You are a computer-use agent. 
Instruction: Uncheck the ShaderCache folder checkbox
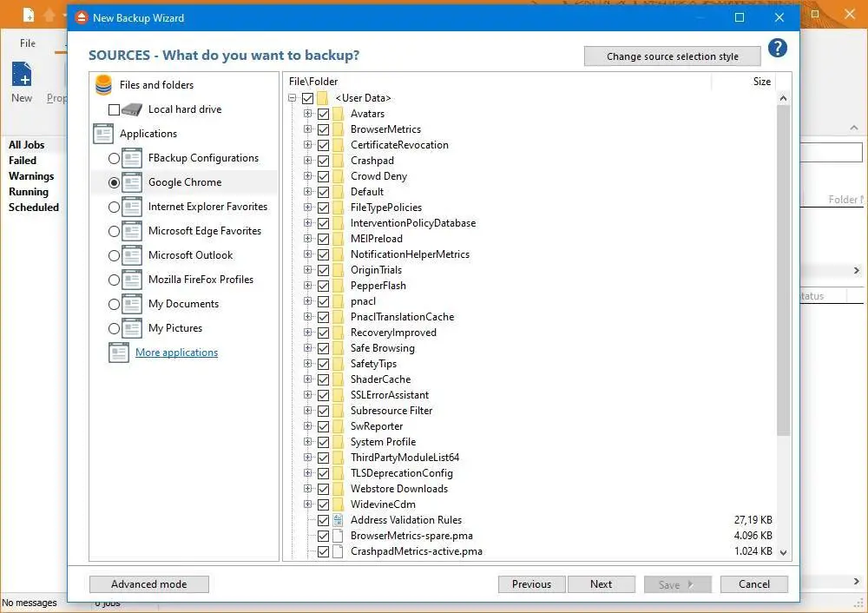tap(323, 380)
